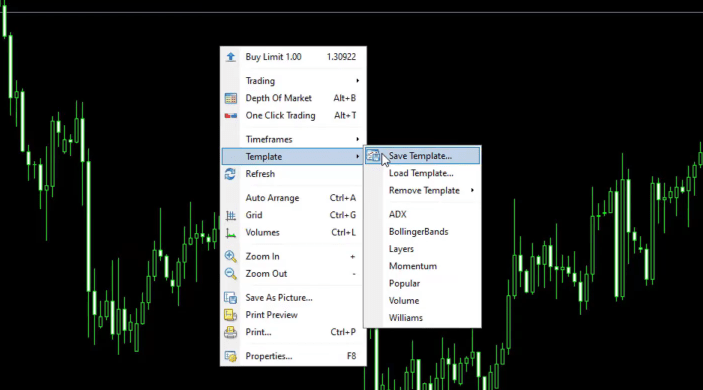Apply the Volume template
This screenshot has width=703, height=390.
pyautogui.click(x=422, y=301)
